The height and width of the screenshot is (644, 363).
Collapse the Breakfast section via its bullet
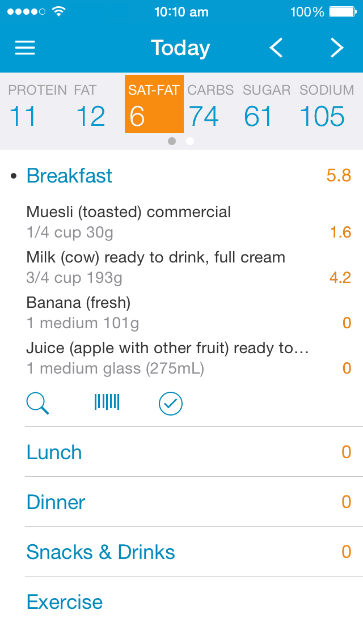click(13, 176)
